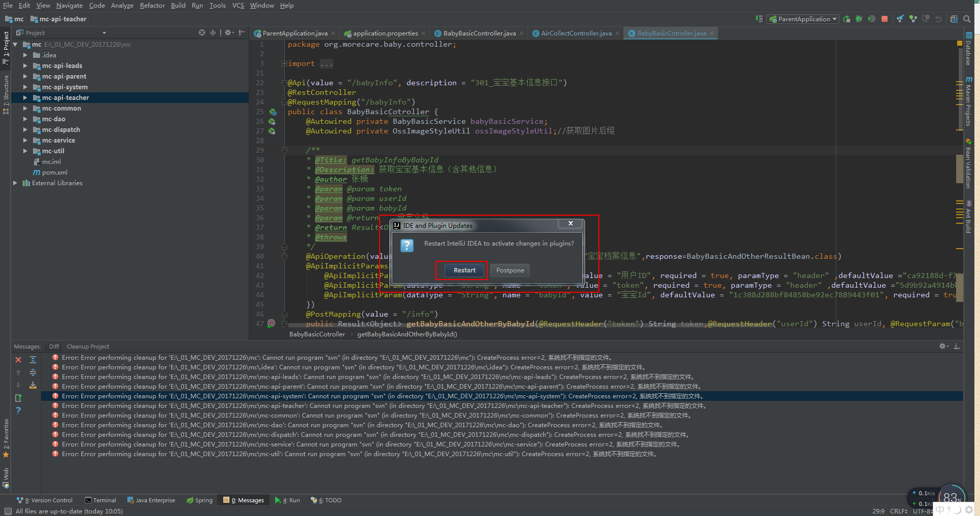Toggle the 2: Favorites side tool window
This screenshot has height=516, width=980.
point(6,437)
